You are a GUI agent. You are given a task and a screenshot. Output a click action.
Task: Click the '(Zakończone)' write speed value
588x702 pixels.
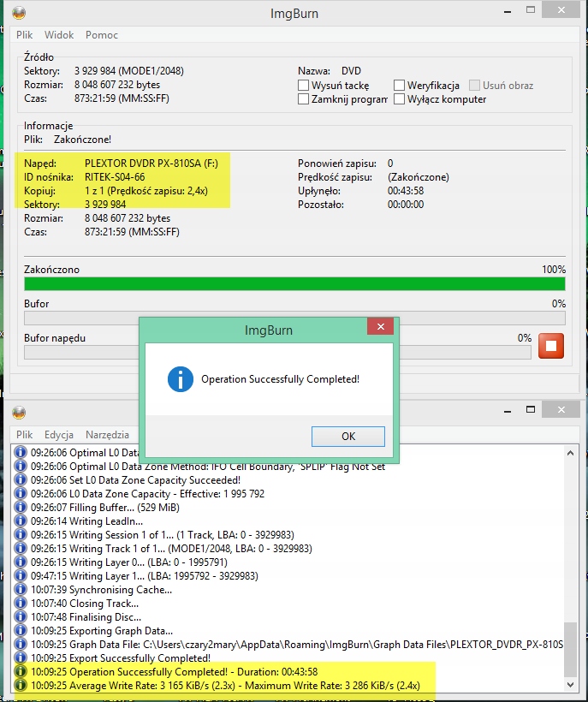(x=418, y=177)
